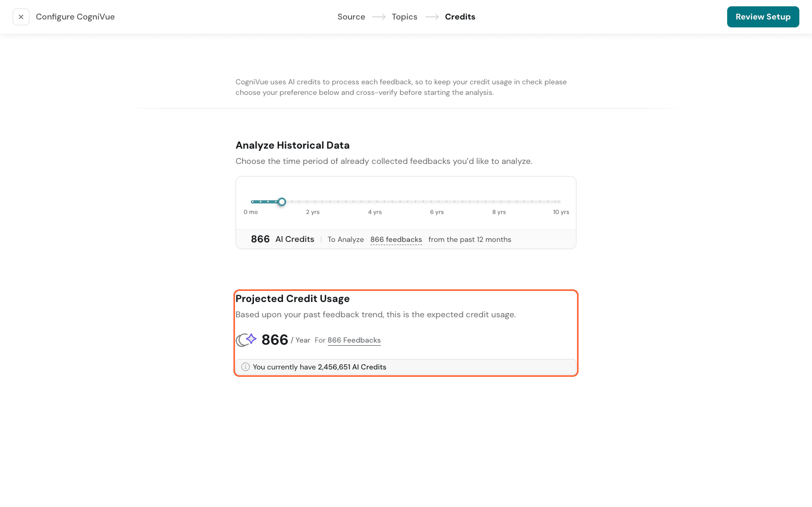812x507 pixels.
Task: Click the '4 yrs' slider label
Action: coord(375,212)
